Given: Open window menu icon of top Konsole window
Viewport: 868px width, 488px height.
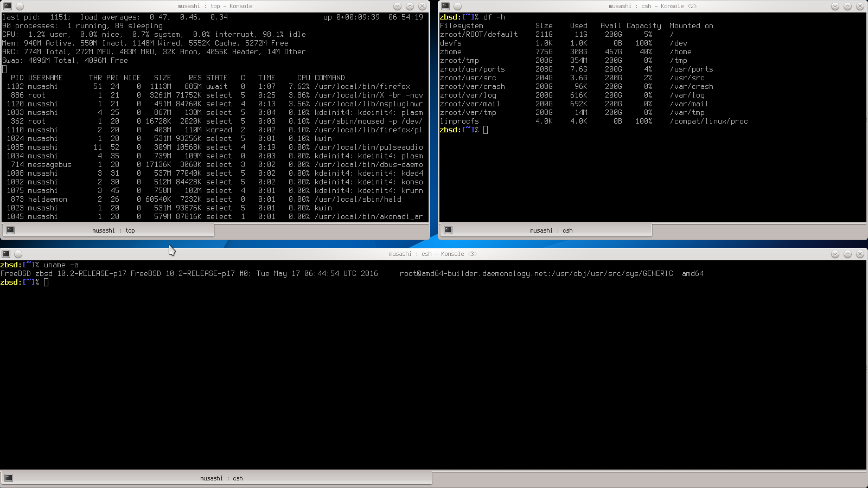Looking at the screenshot, I should point(8,6).
